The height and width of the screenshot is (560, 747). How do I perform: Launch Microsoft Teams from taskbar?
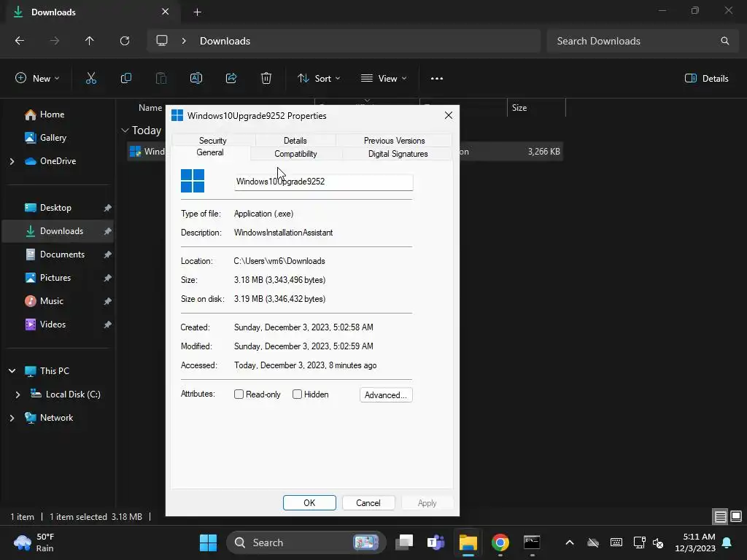tap(436, 542)
